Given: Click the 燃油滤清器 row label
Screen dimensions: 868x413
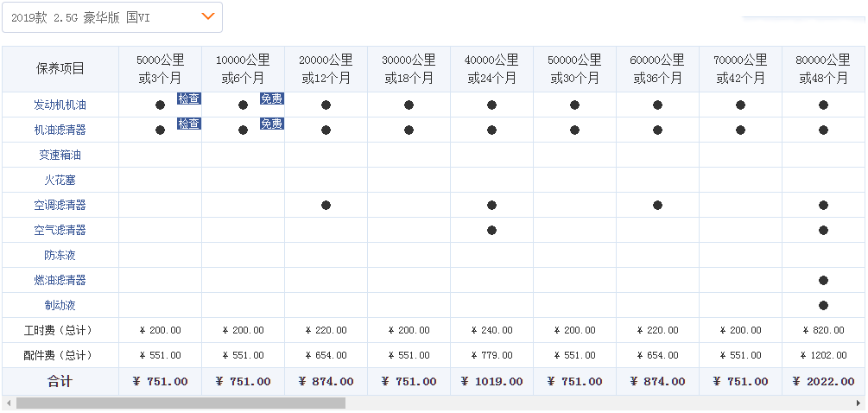Looking at the screenshot, I should [x=60, y=280].
